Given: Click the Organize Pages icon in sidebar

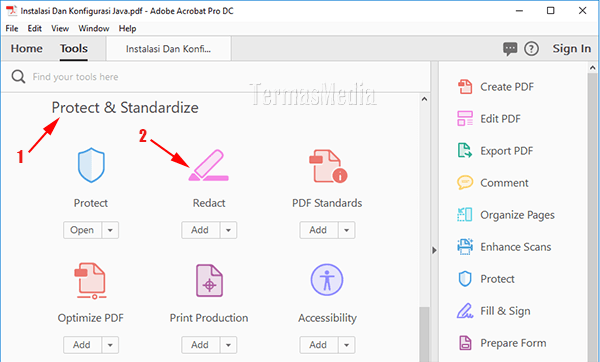Looking at the screenshot, I should pos(465,215).
